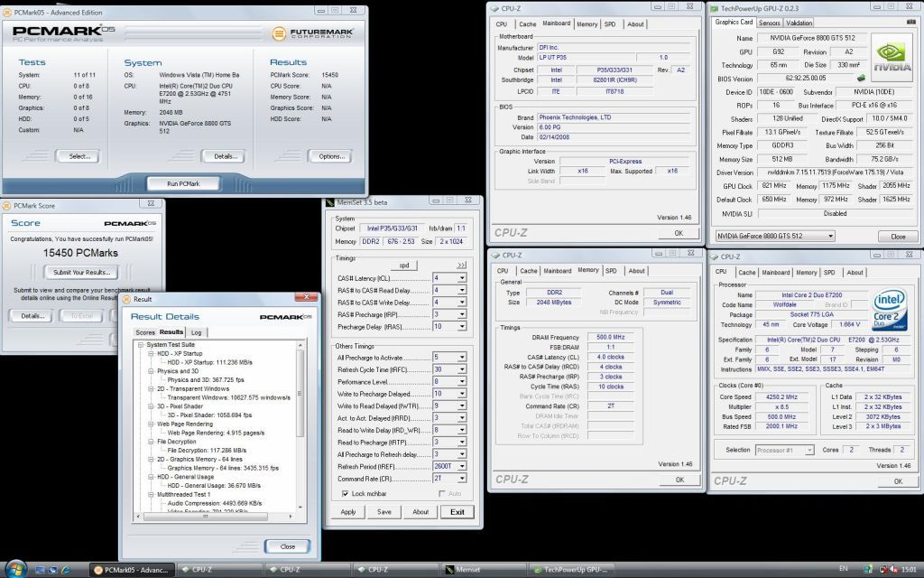Click the NVIDIA logo in GPU-Z

[x=891, y=57]
